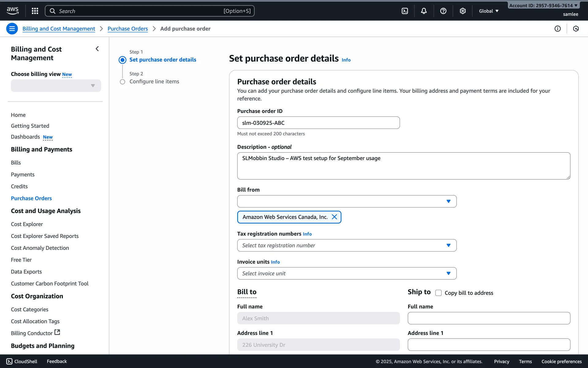Click the Purchase Orders breadcrumb link

point(127,29)
